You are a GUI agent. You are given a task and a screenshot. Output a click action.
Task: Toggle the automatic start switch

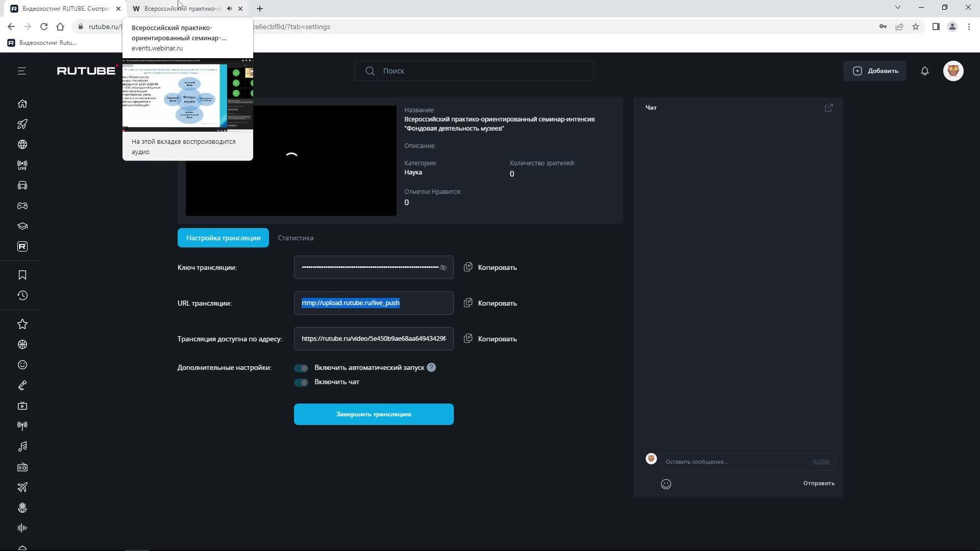[301, 368]
